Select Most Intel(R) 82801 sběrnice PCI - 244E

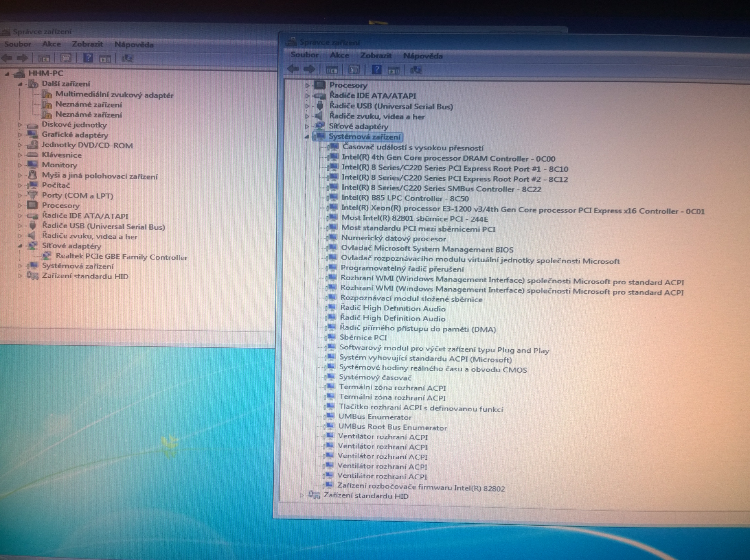click(415, 218)
